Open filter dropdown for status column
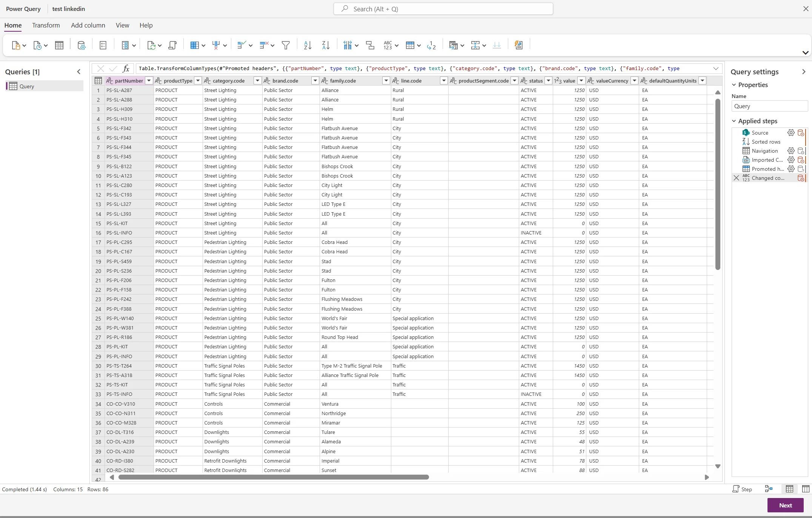This screenshot has width=812, height=518. [x=548, y=81]
